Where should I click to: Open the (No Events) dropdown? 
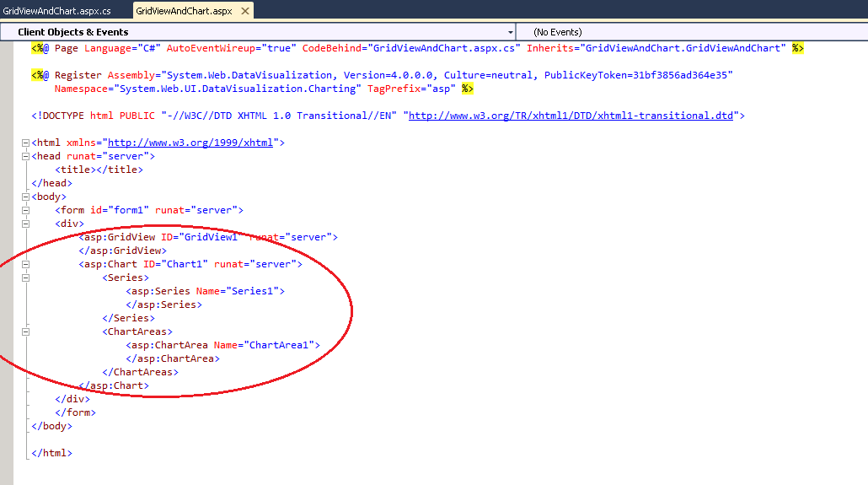(x=692, y=32)
